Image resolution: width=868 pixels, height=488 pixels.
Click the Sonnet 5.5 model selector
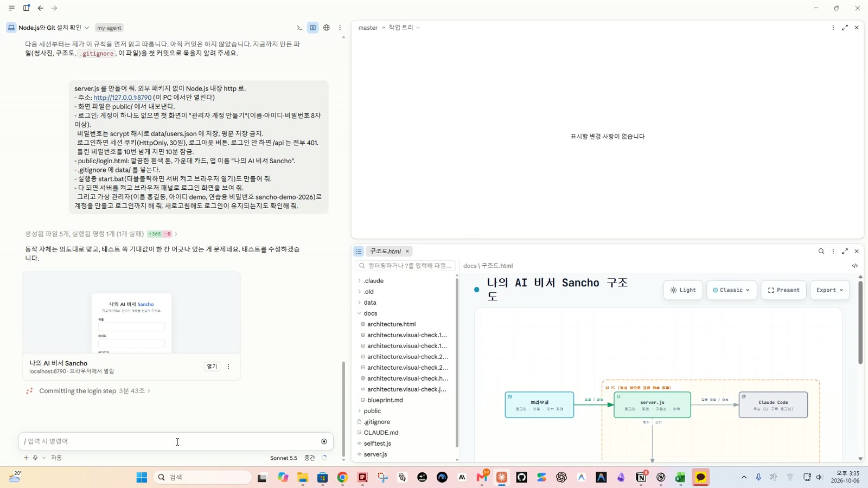point(284,458)
